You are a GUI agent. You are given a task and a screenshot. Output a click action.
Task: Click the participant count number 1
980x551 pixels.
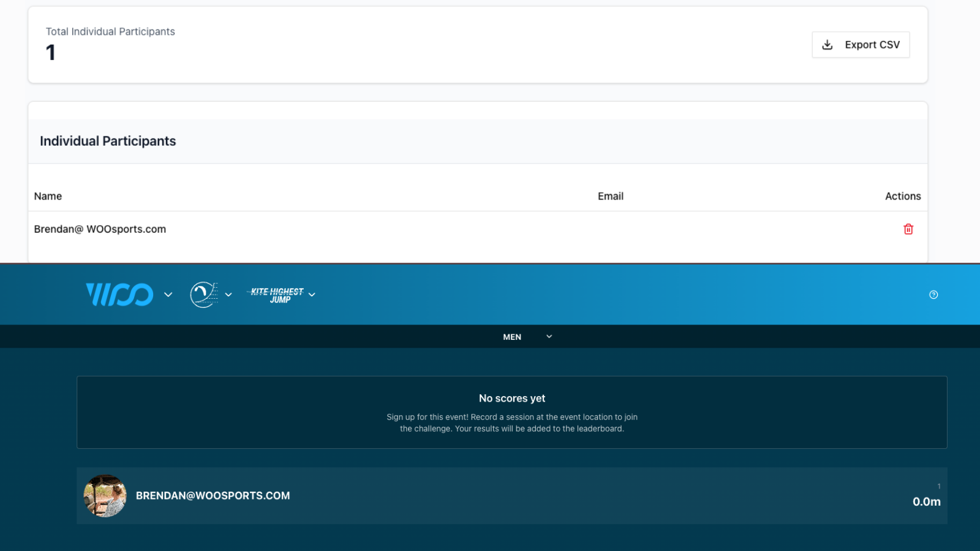coord(51,53)
